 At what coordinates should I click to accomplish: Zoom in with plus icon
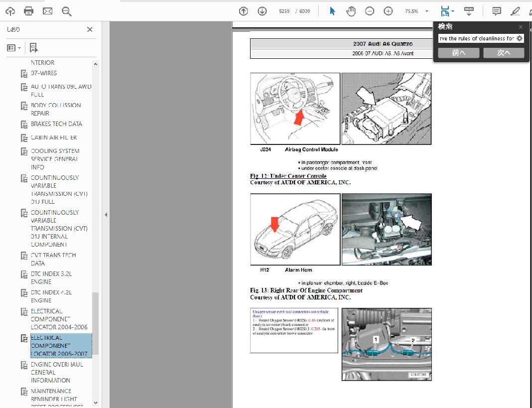[x=388, y=11]
